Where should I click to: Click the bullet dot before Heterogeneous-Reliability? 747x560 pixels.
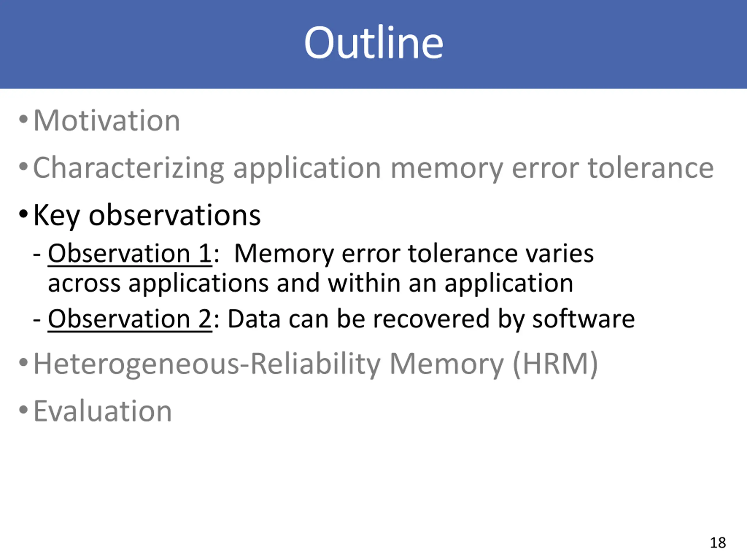point(23,363)
